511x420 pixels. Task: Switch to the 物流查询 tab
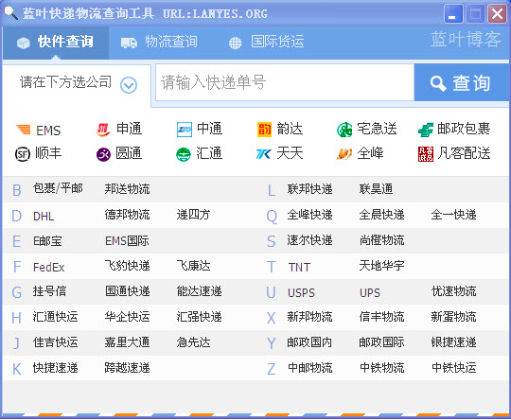point(160,42)
